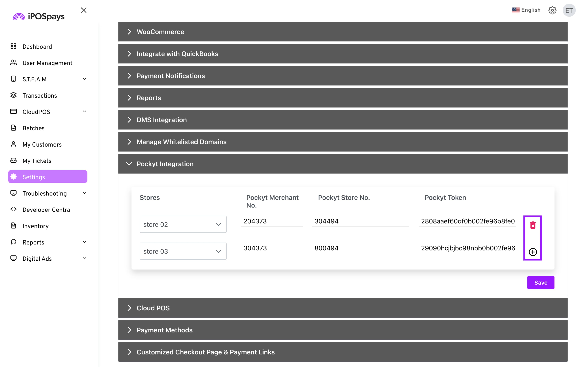Click the iPOSpays logo
The image size is (588, 367).
[x=39, y=17]
